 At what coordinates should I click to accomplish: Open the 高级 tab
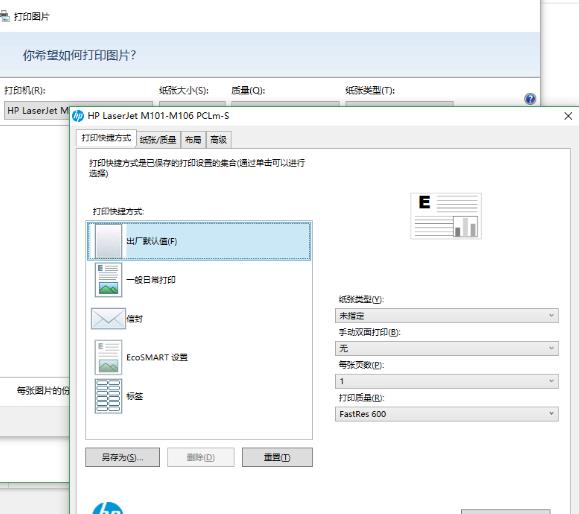pyautogui.click(x=218, y=140)
